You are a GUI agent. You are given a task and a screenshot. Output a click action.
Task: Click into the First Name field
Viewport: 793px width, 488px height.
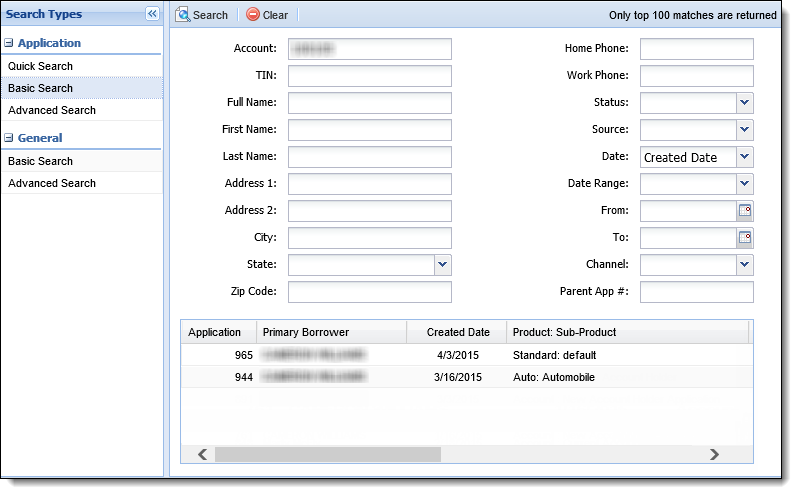[370, 130]
